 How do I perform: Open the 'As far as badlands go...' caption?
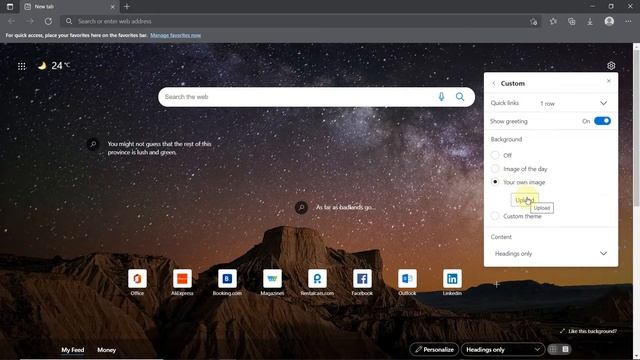[345, 207]
